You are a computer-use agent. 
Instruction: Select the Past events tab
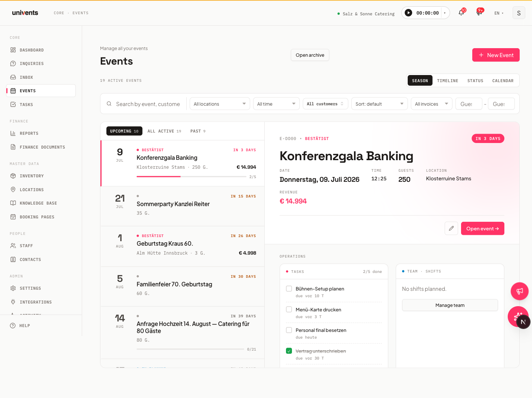(198, 131)
